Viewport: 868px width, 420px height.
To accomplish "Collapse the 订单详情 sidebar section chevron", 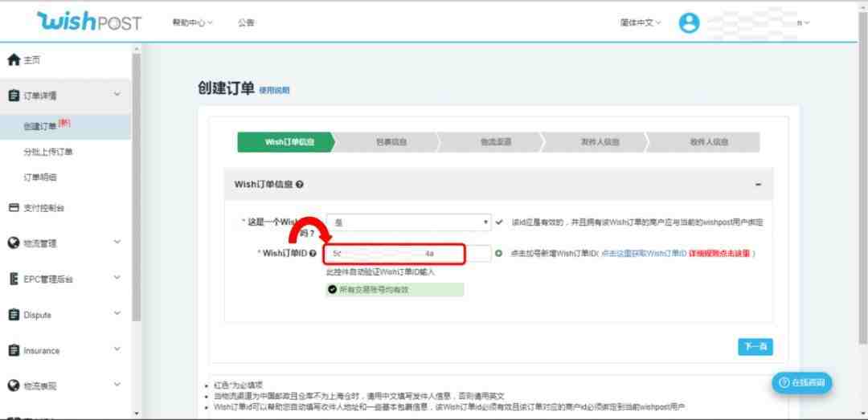I will pyautogui.click(x=117, y=95).
